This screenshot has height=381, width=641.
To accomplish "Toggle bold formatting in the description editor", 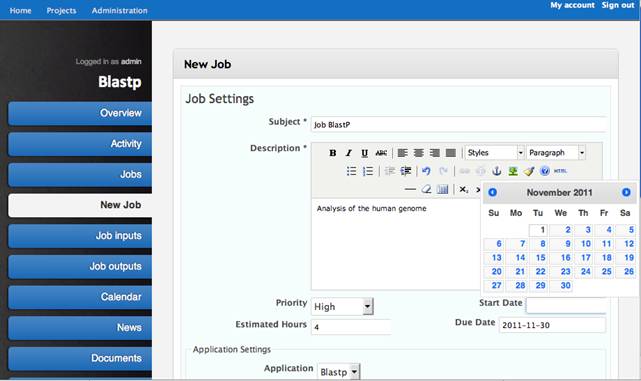I will tap(333, 153).
